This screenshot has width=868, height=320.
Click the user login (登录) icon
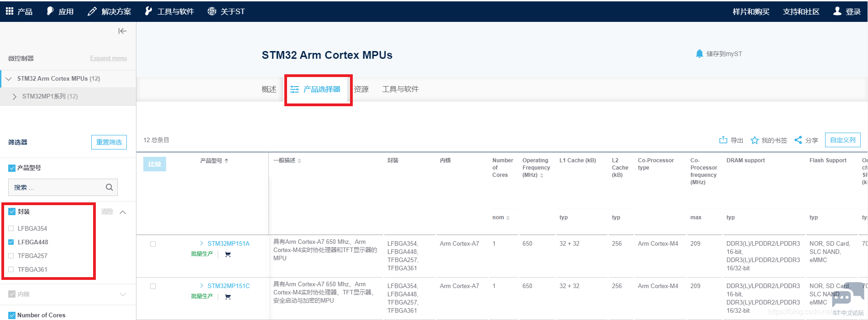(x=837, y=11)
